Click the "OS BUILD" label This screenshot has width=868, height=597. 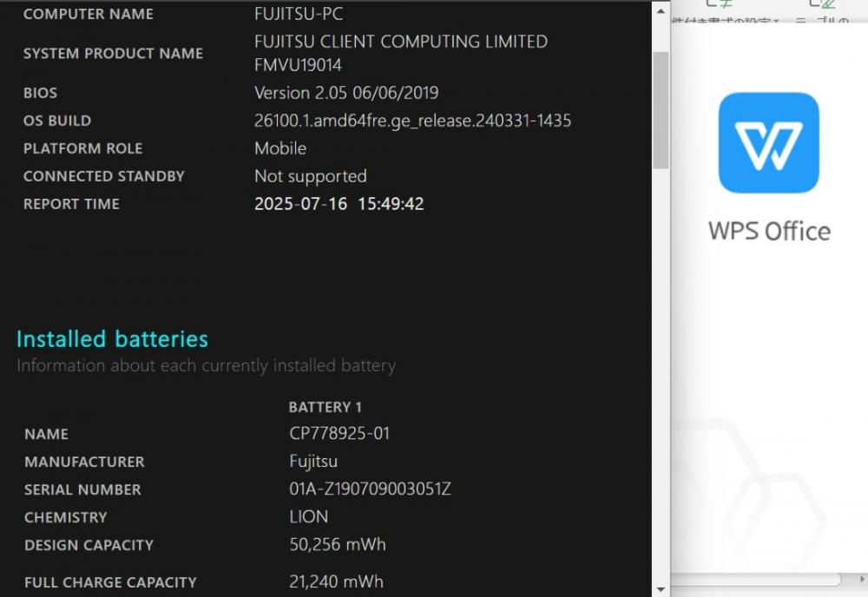57,121
